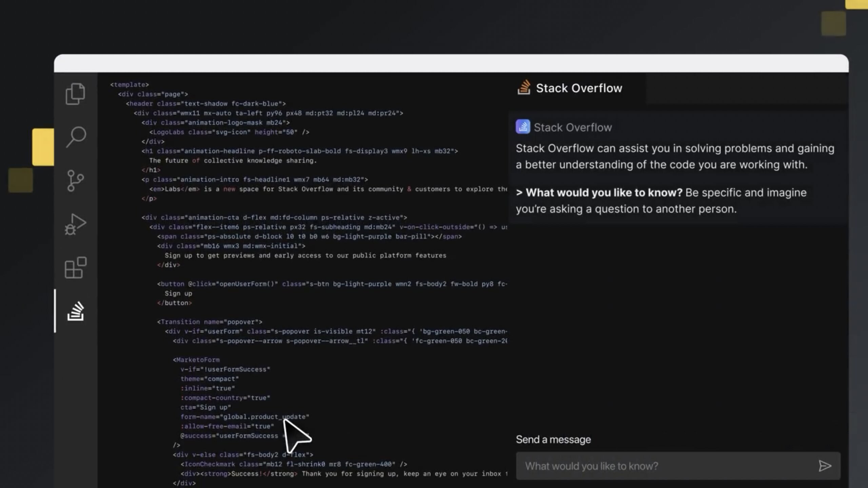Click the 'v-else class="fs-body2 d-flex"' div line
This screenshot has height=488, width=868.
[x=243, y=455]
